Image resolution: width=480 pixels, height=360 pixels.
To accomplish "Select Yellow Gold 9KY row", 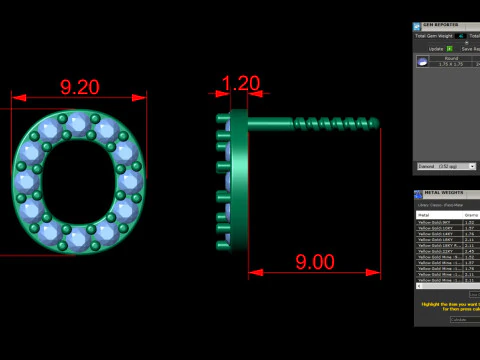I will 448,222.
